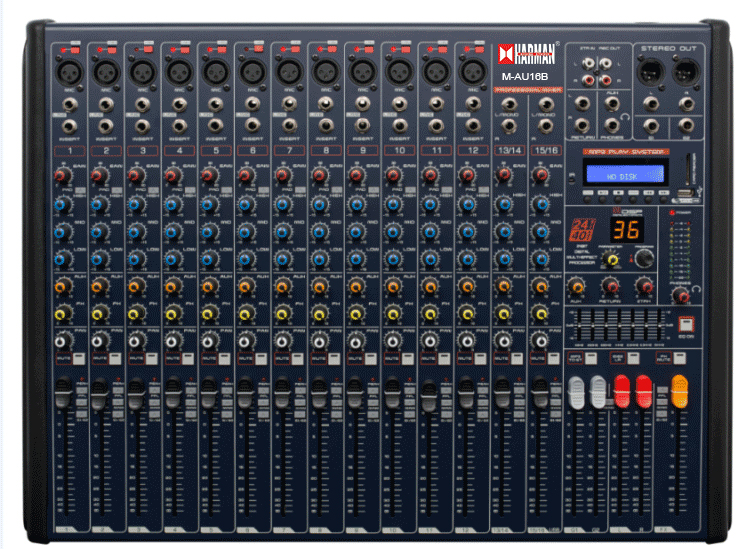
Task: Click the USB port on MP3 player
Action: (x=685, y=192)
